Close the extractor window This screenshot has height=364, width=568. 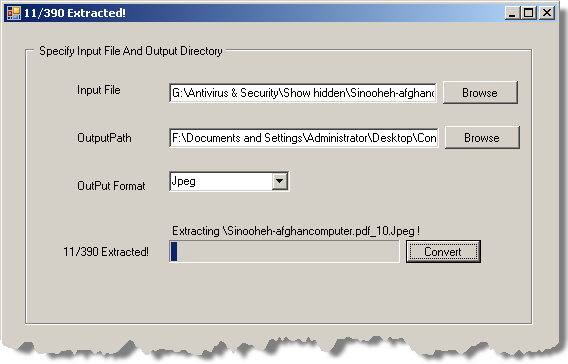click(x=547, y=13)
